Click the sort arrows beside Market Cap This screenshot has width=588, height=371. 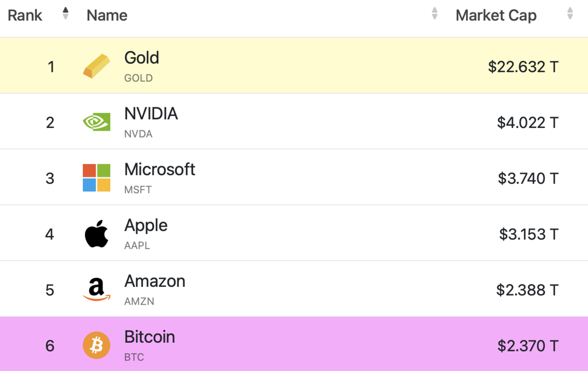[570, 14]
